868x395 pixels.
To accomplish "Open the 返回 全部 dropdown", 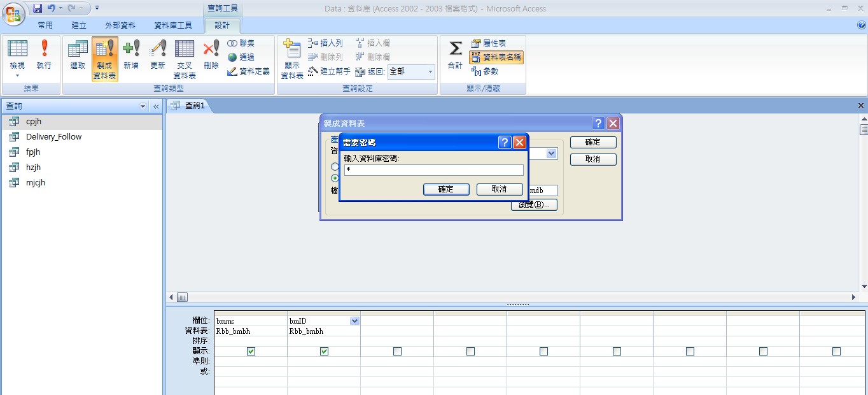I will click(x=430, y=71).
